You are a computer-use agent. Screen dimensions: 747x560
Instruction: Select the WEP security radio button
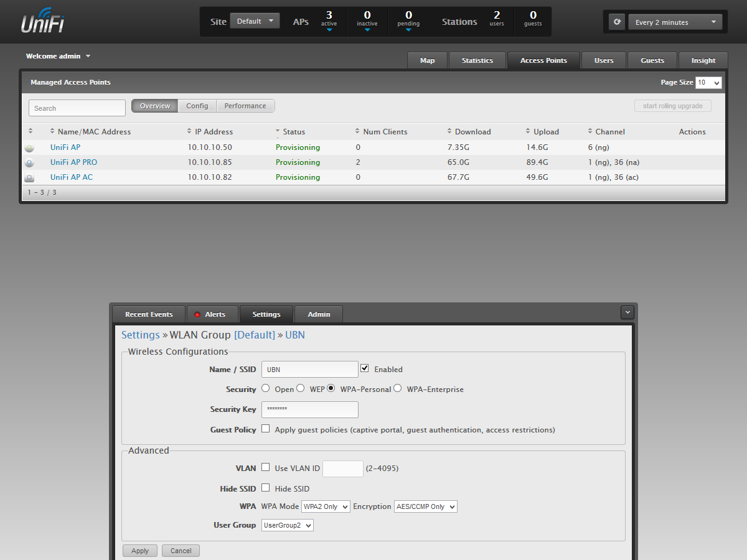(301, 388)
